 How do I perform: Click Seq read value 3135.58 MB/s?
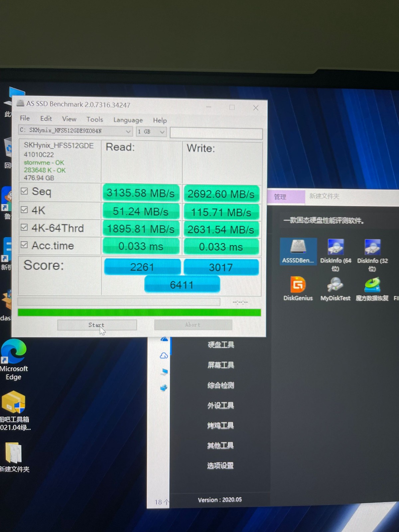pos(141,193)
